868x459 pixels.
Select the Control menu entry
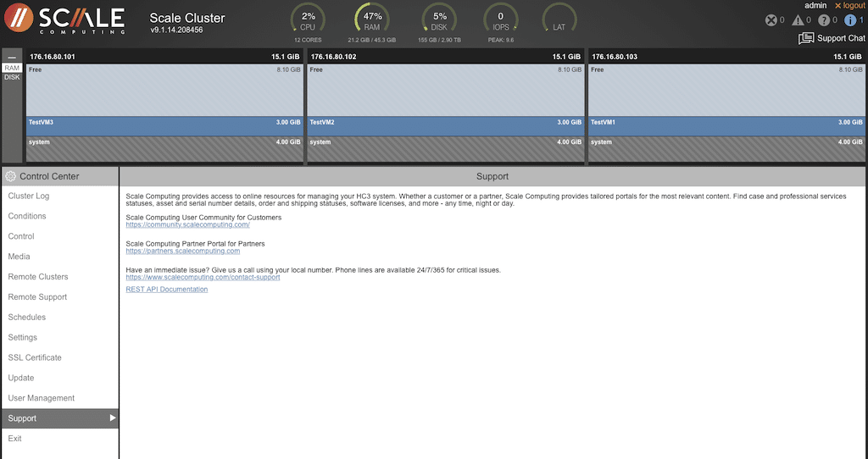click(60, 236)
